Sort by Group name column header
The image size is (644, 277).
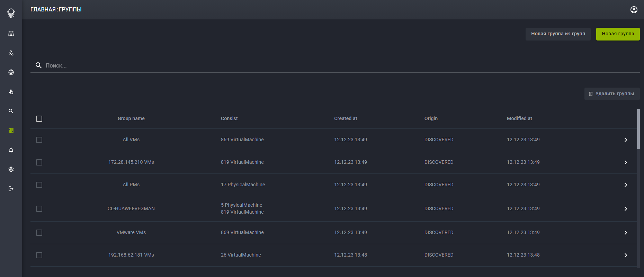coord(131,118)
